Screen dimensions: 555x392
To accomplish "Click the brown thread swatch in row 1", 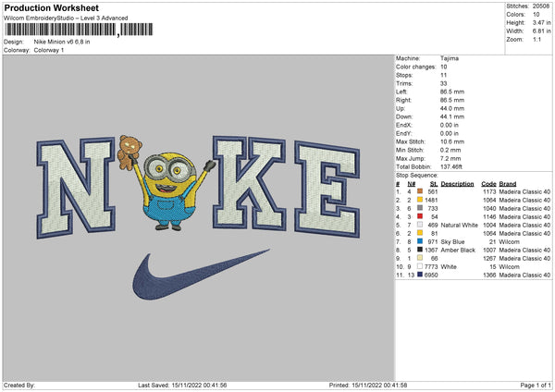I will tap(421, 190).
